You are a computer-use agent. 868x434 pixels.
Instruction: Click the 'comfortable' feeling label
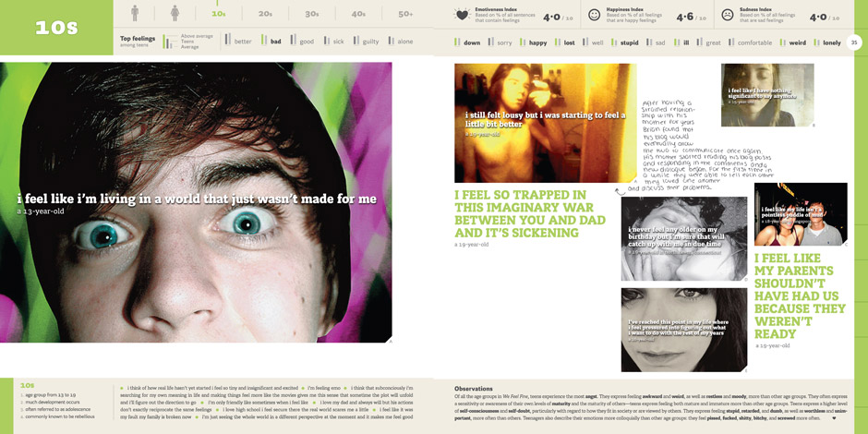[x=754, y=42]
